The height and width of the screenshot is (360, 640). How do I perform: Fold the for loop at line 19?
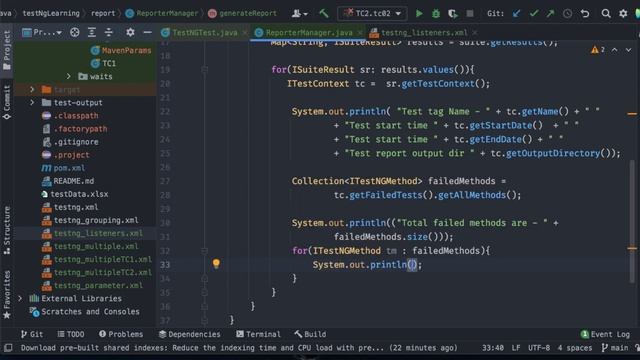[204, 70]
